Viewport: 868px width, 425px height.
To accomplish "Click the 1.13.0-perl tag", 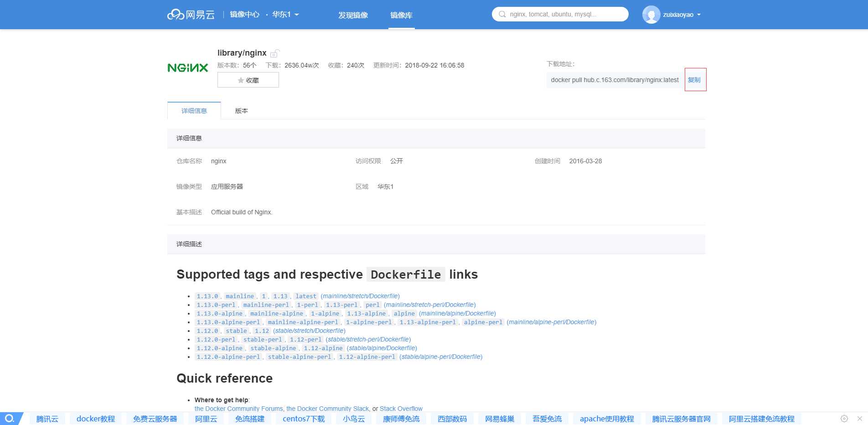I will click(x=216, y=305).
